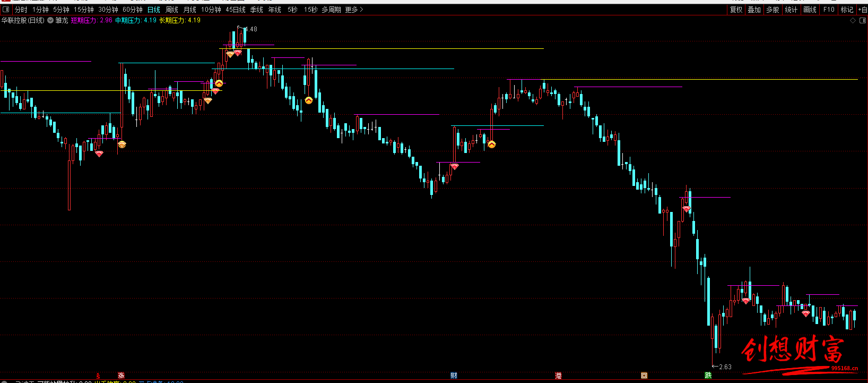Viewport: 868px width, 383px height.
Task: Open the 多股 multi-stock view
Action: pos(772,10)
